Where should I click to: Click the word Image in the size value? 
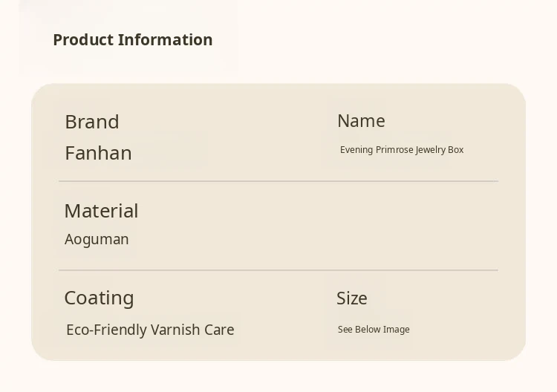(x=396, y=330)
